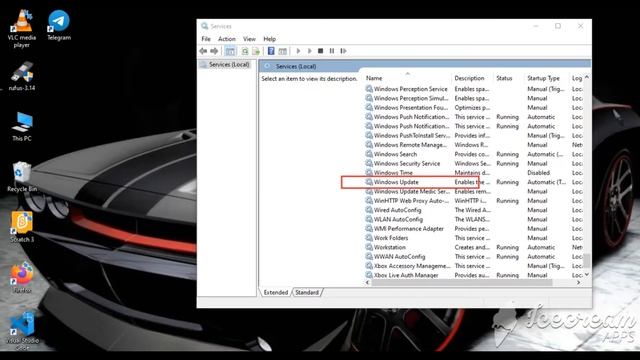Screen dimensions: 640x360
Task: Select the Xbox Accessory Management row
Action: [473, 266]
